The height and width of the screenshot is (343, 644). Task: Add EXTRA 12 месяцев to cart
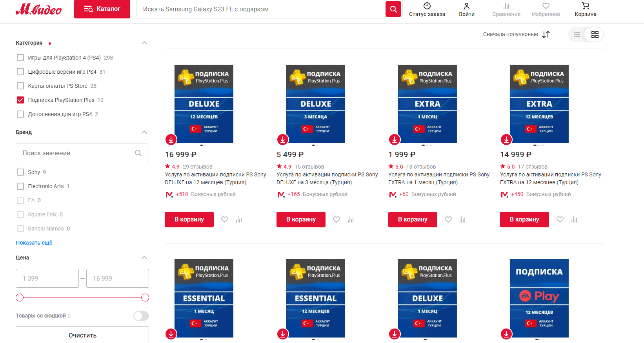coord(524,220)
